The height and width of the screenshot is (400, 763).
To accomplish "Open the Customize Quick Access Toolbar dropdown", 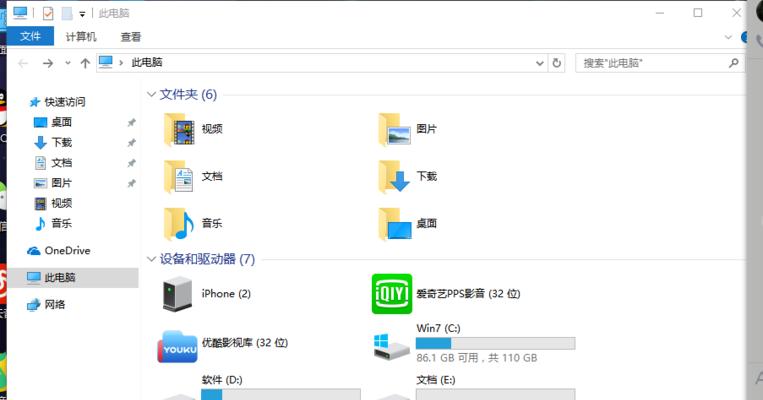I will pyautogui.click(x=82, y=14).
